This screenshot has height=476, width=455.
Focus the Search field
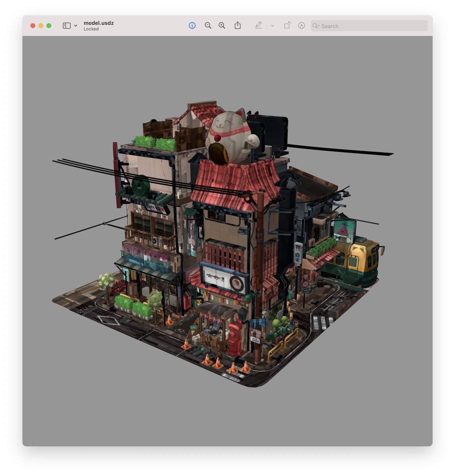pos(369,26)
